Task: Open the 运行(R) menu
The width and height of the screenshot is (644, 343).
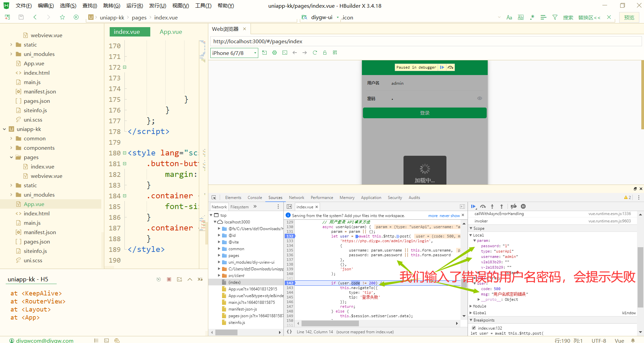Action: click(x=135, y=6)
